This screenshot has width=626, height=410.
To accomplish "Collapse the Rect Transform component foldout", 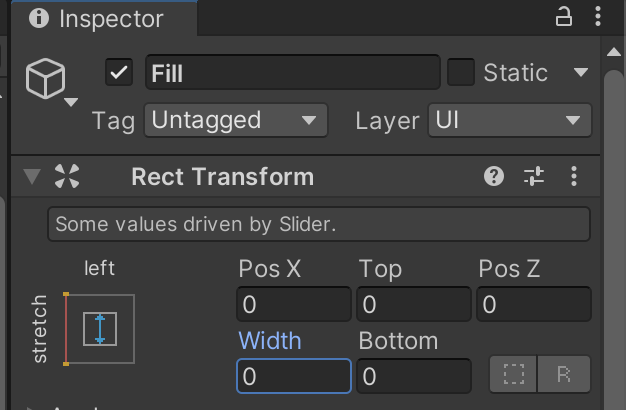I will (32, 177).
